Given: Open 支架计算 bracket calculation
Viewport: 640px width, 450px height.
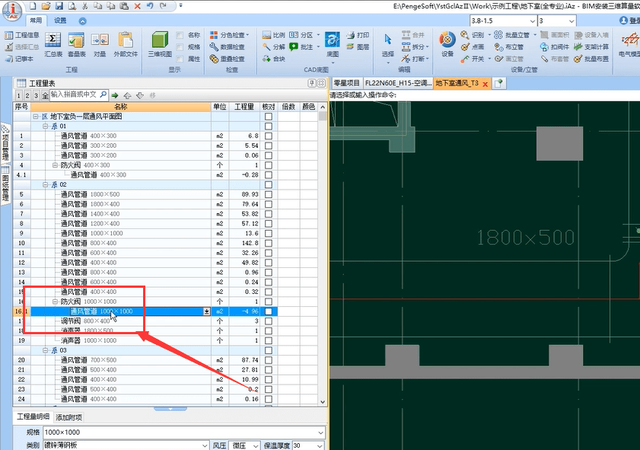Looking at the screenshot, I should coord(591,47).
